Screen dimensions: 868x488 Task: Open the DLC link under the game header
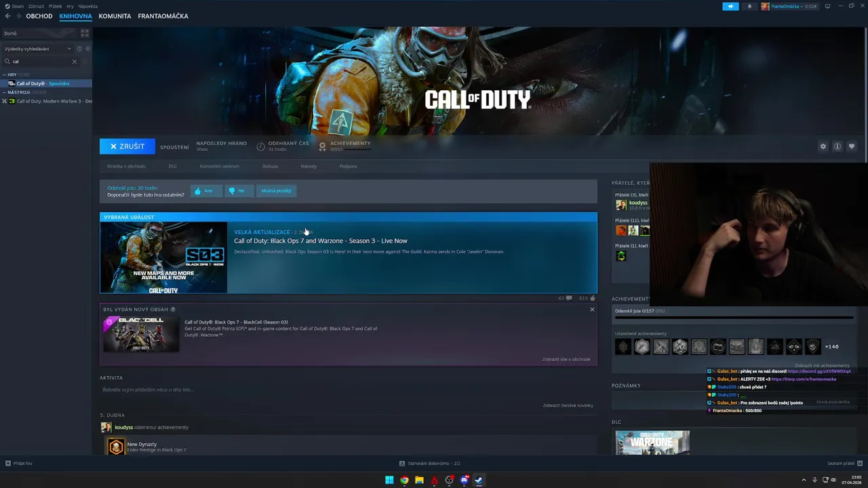point(173,166)
